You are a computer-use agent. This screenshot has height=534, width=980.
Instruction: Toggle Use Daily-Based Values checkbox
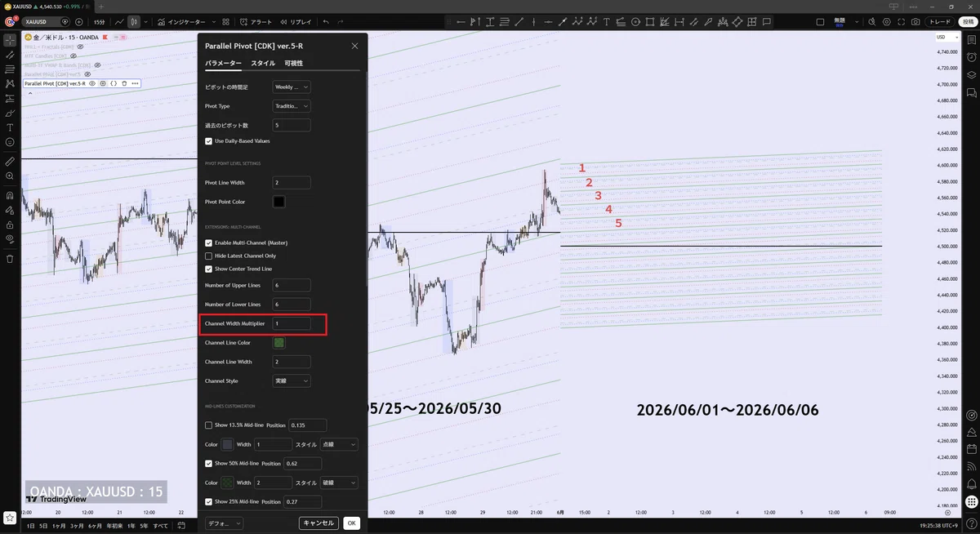209,141
